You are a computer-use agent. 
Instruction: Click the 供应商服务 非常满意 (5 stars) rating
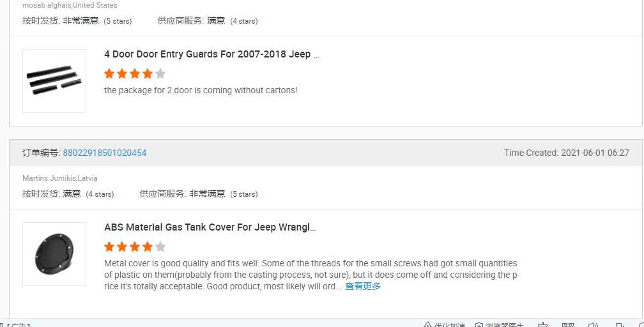(x=199, y=194)
